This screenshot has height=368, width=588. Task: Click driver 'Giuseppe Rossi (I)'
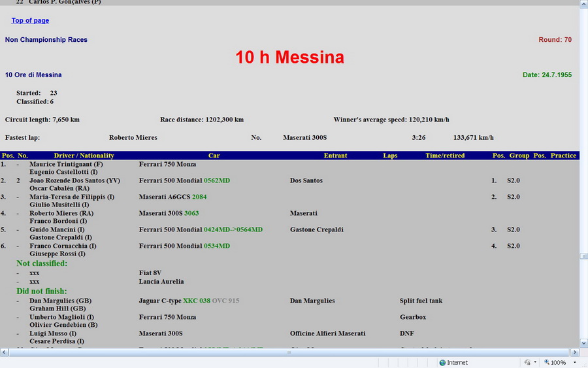(57, 254)
